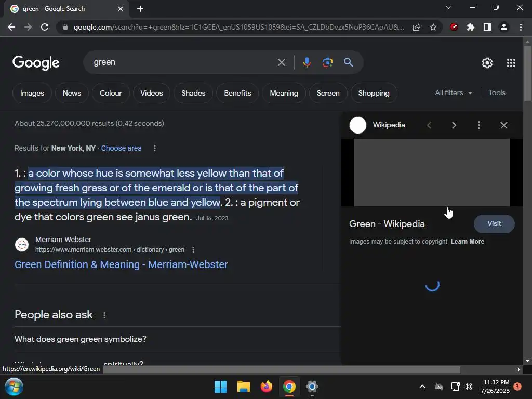Select the green - Google Search tab
532x399 pixels.
pyautogui.click(x=66, y=9)
